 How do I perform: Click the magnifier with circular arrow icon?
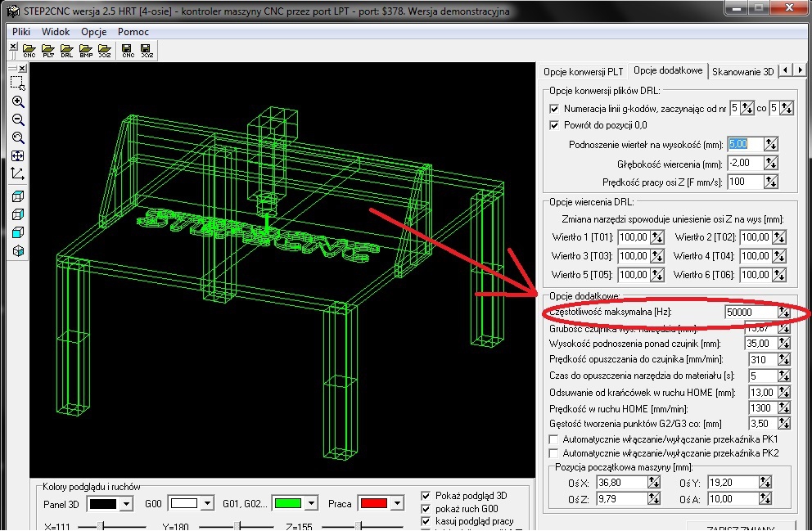[18, 137]
